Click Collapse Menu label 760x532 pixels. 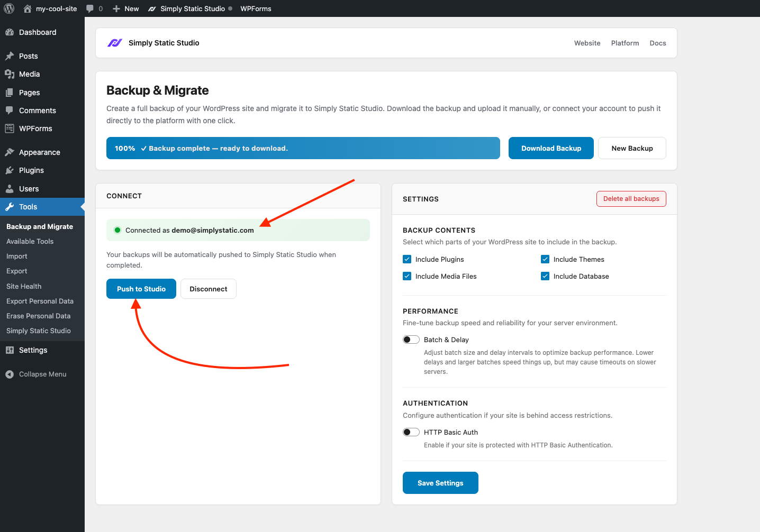[43, 374]
